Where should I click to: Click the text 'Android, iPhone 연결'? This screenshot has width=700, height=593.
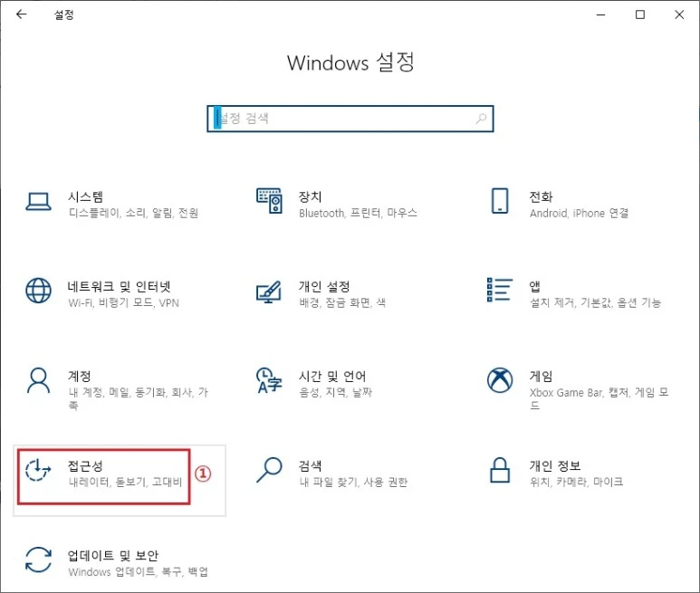coord(579,214)
